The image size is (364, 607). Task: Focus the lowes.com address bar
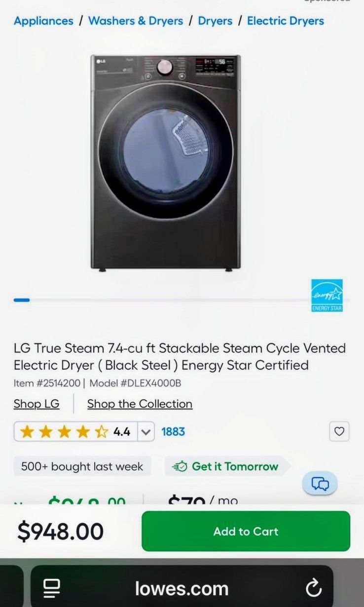click(182, 588)
